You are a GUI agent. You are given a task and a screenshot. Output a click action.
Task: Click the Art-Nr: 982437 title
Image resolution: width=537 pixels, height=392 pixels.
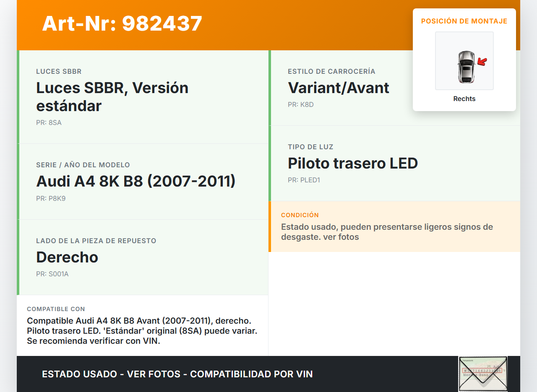(x=122, y=23)
